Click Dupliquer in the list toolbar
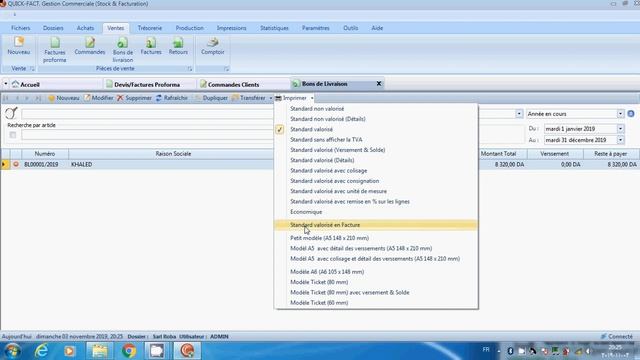The width and height of the screenshot is (640, 360). [x=211, y=98]
